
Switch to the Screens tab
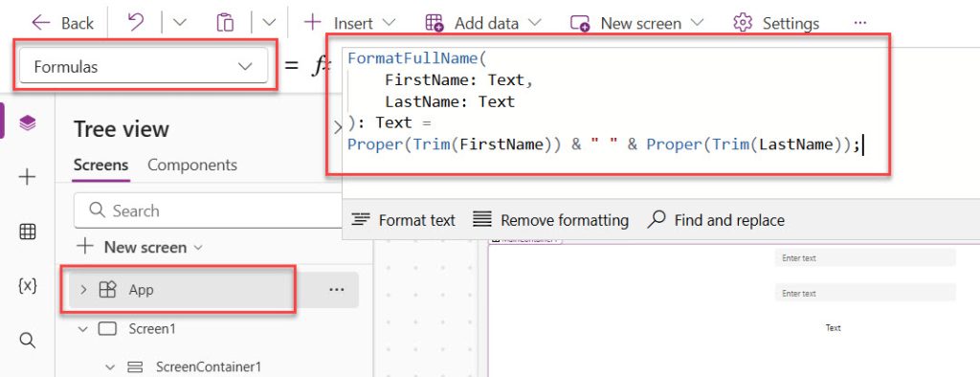click(100, 165)
